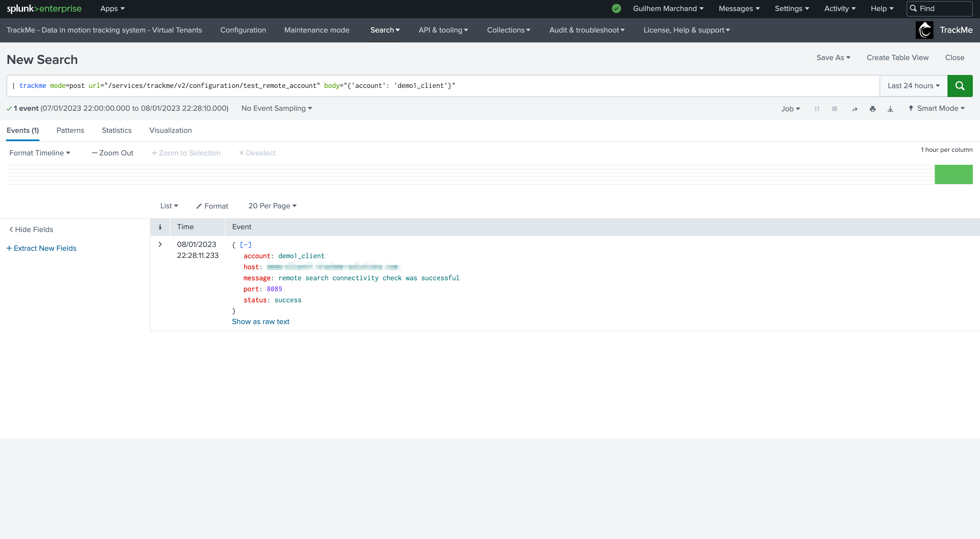Screen dimensions: 980x539
Task: Click the Time column header
Action: click(185, 227)
